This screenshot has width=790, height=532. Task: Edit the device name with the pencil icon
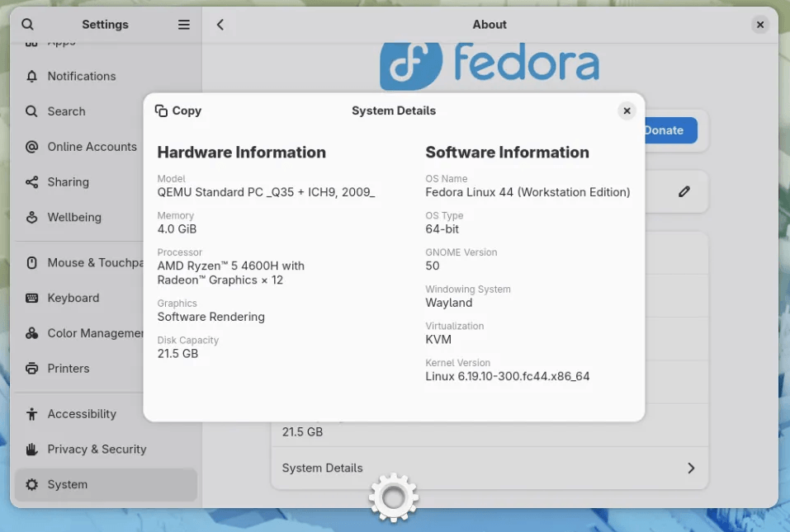684,191
